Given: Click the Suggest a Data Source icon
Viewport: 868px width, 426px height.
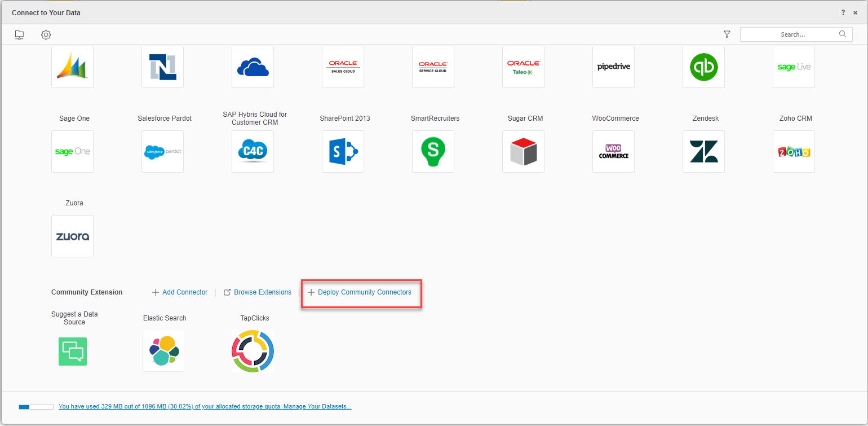Looking at the screenshot, I should (x=73, y=351).
